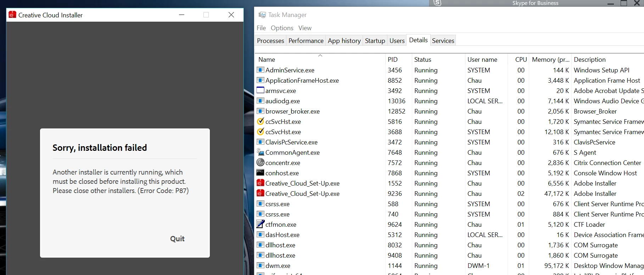Maximize the Skype for Business window
Viewport: 644px width, 275px height.
pos(624,3)
